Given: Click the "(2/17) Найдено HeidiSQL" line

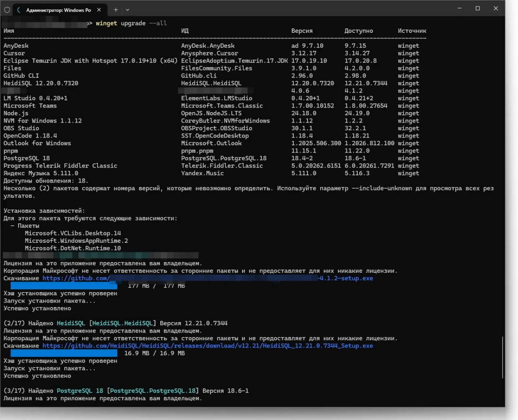Looking at the screenshot, I should tap(115, 323).
